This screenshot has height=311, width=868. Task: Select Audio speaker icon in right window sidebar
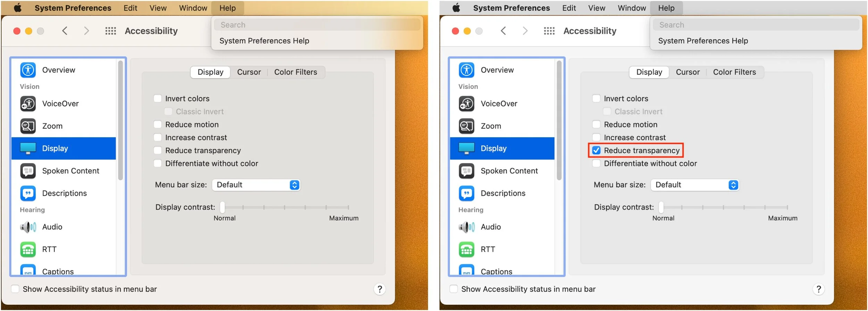pos(466,227)
